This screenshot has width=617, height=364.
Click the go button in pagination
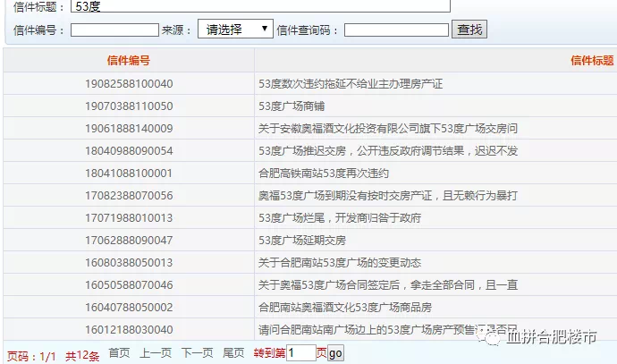click(335, 353)
